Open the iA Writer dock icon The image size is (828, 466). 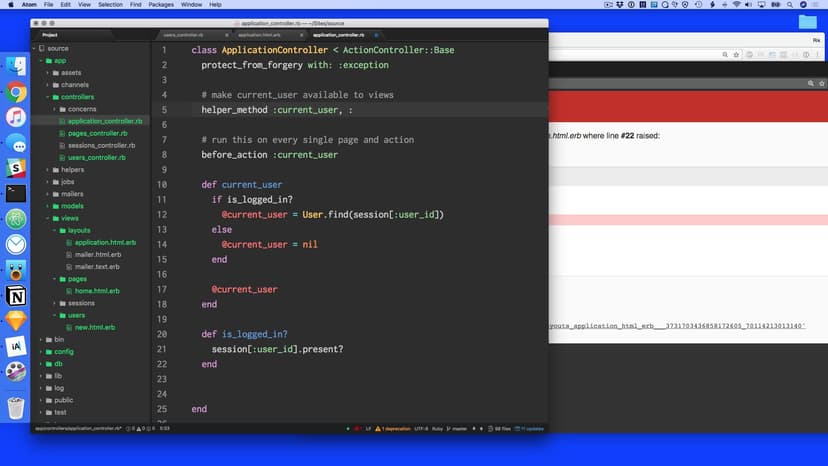click(x=16, y=346)
